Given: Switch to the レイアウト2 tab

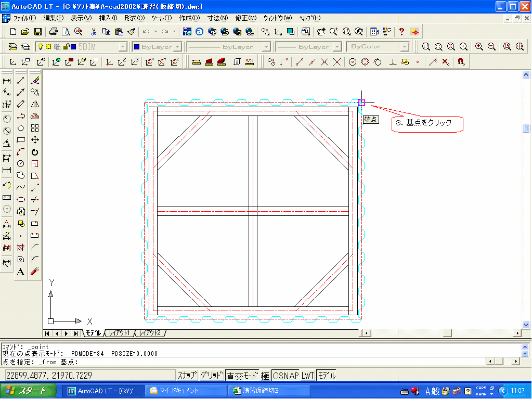Looking at the screenshot, I should [150, 333].
